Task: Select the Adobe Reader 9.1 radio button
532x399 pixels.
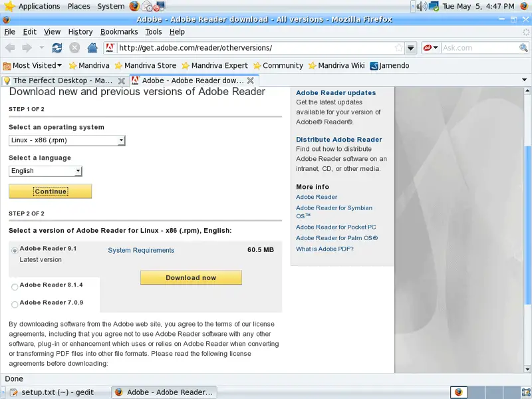Action: [x=15, y=251]
